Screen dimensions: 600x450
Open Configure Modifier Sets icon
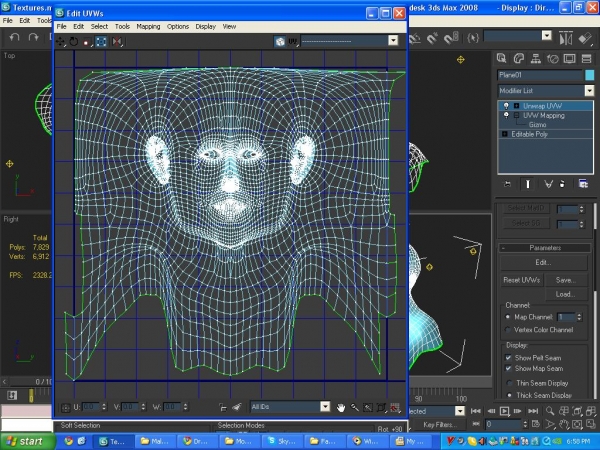pos(583,184)
